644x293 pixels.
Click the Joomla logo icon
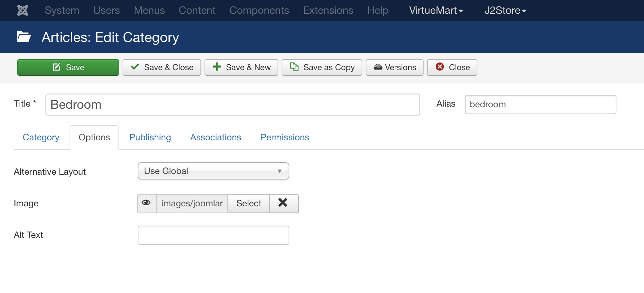[x=23, y=10]
